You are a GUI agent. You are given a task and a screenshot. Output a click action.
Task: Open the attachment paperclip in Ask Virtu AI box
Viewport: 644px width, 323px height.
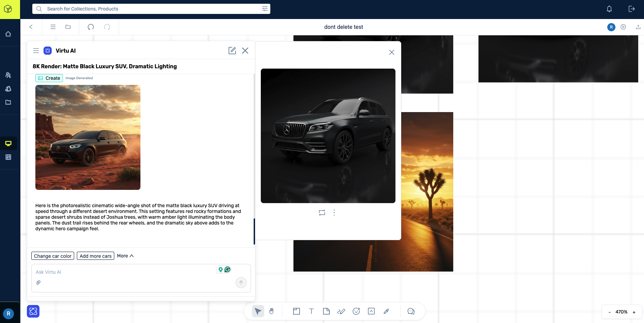pos(38,283)
